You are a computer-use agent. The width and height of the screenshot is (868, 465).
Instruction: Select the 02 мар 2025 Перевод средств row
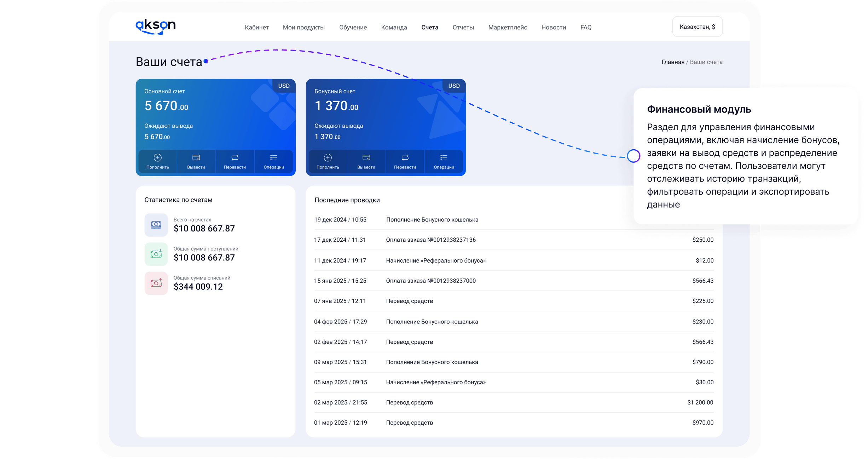(409, 402)
